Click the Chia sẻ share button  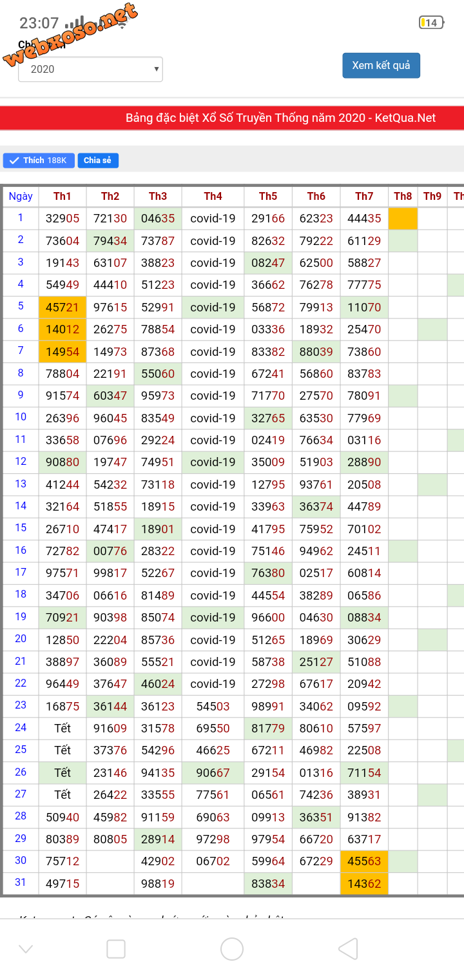(98, 161)
